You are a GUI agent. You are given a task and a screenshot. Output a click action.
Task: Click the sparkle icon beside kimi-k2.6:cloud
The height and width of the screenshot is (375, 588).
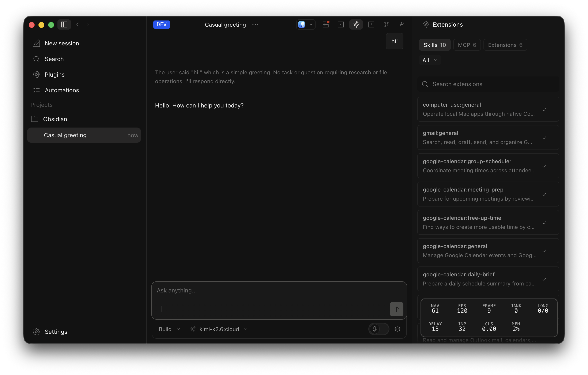[193, 329]
